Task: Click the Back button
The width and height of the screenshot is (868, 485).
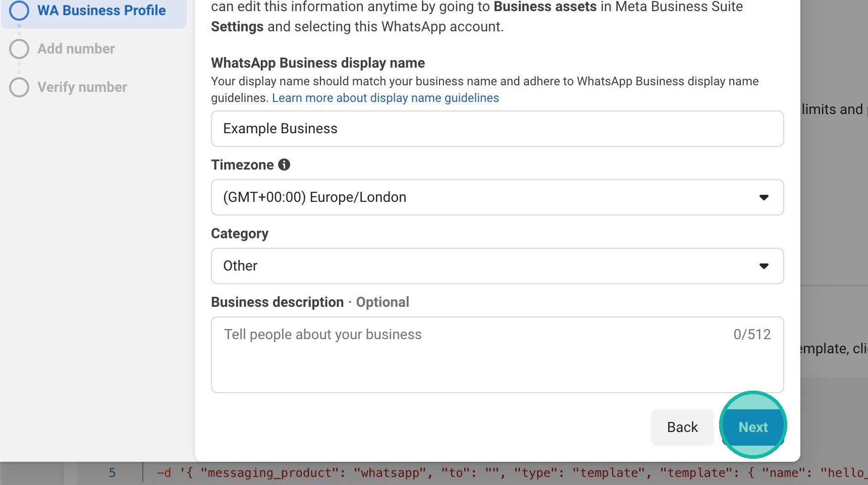Action: click(x=682, y=427)
